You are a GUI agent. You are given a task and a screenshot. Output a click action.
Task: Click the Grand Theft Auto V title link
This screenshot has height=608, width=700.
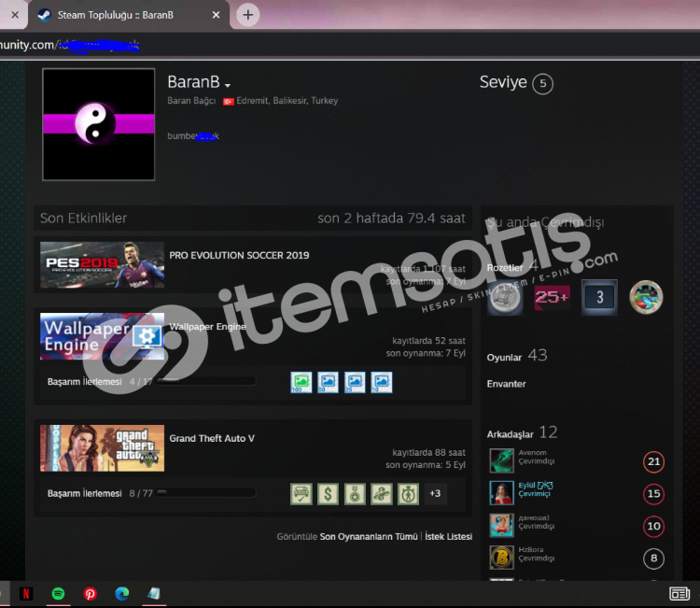(212, 438)
